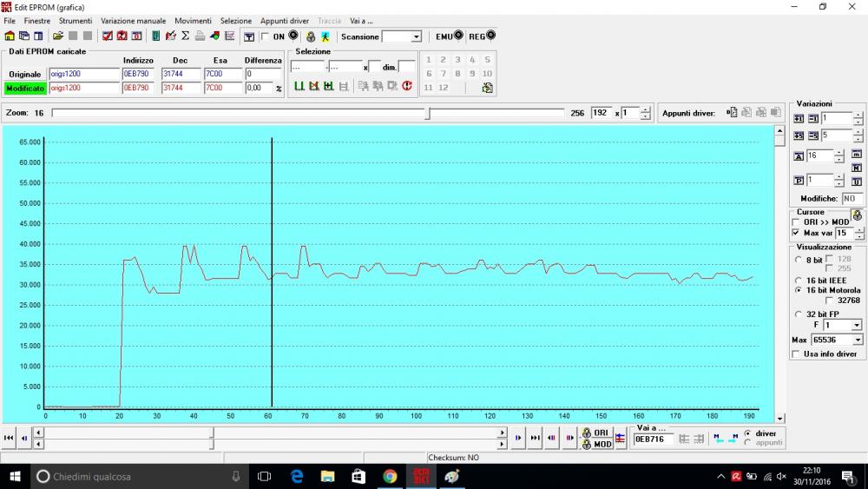Enable the ORI >> MOD checkbox
Screen dimensions: 868x489
pyautogui.click(x=796, y=222)
